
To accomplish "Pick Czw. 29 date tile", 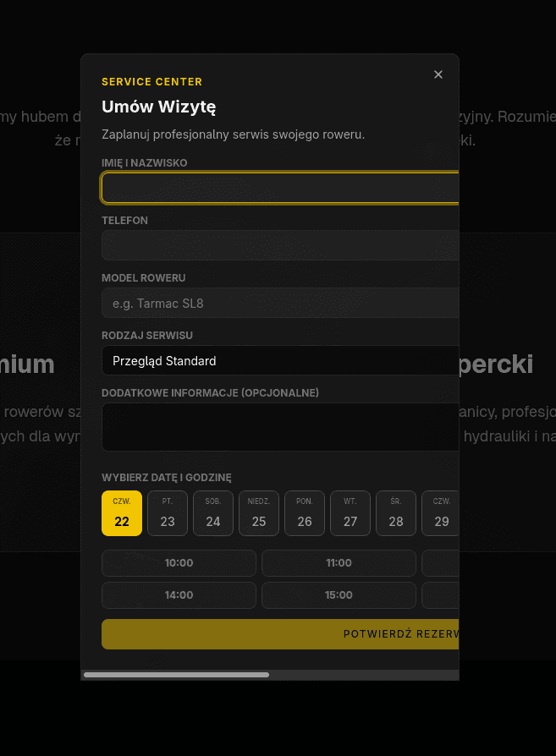I will [441, 513].
